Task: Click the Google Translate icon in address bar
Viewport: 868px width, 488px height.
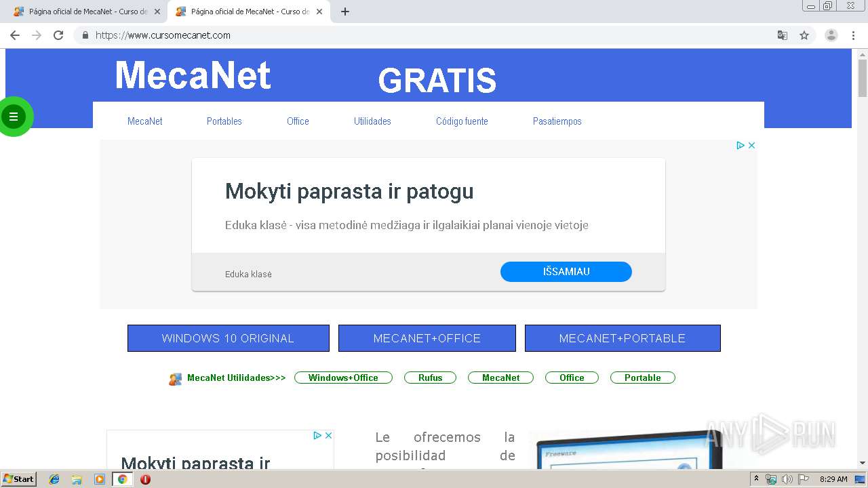Action: 782,35
